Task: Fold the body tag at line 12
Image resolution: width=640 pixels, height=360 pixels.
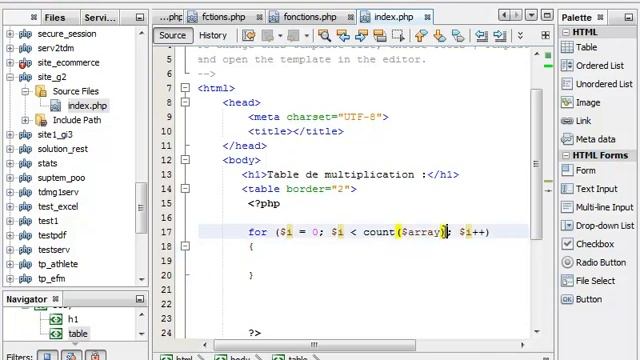Action: [185, 160]
